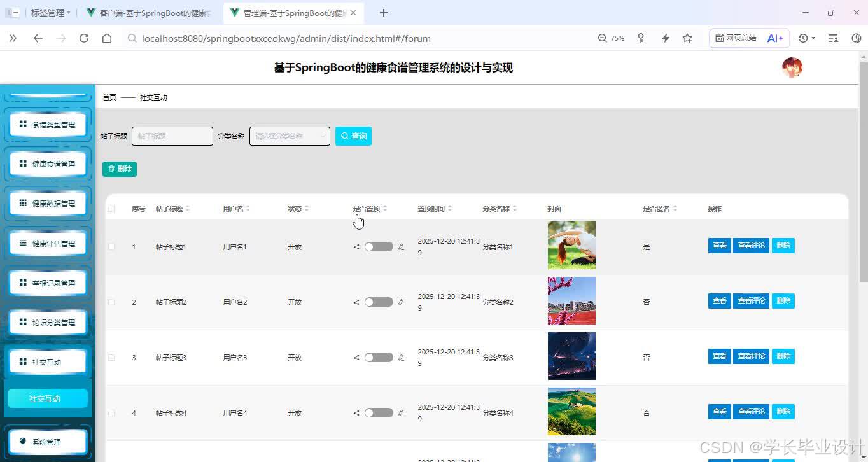868x462 pixels.
Task: Switch to the 客户端 browser tab
Action: pyautogui.click(x=151, y=13)
